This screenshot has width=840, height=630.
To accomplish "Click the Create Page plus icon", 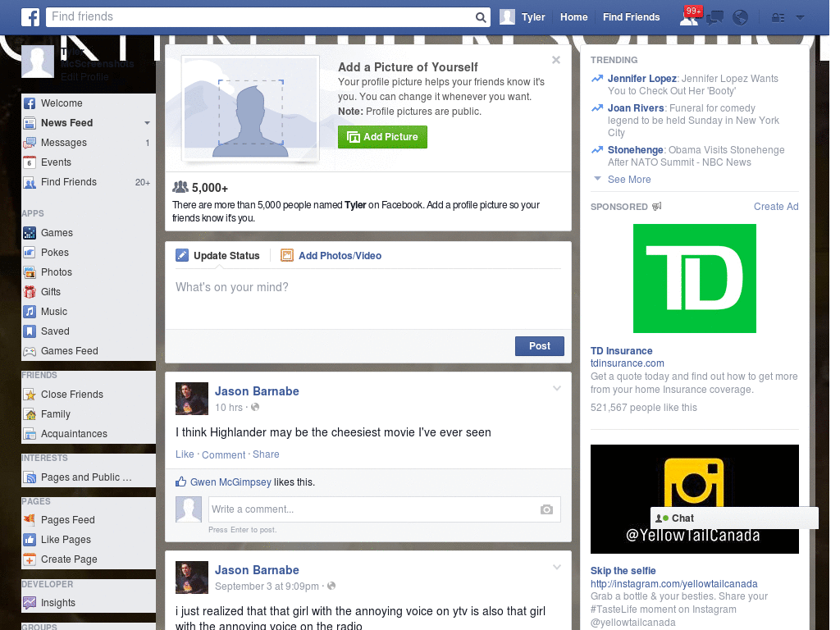I will [30, 559].
